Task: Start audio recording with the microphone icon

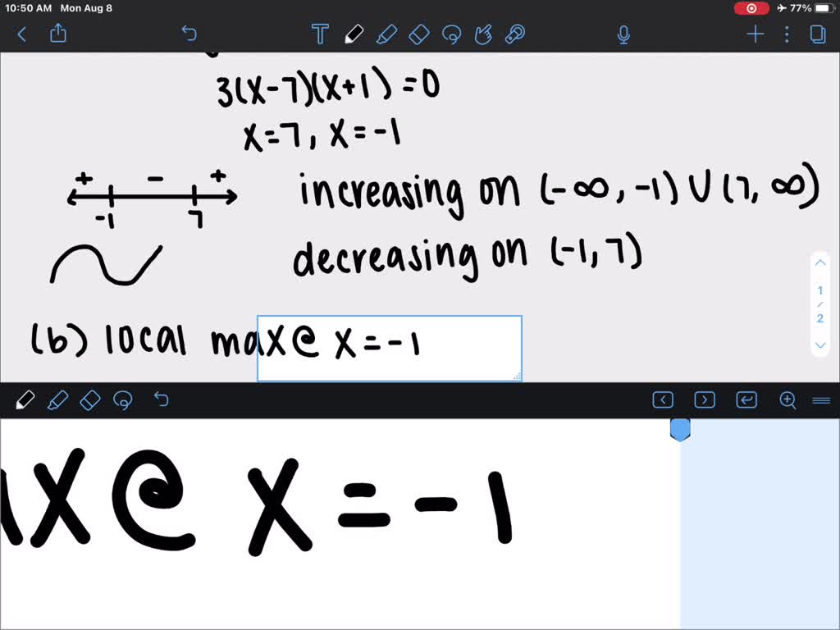Action: pyautogui.click(x=623, y=34)
